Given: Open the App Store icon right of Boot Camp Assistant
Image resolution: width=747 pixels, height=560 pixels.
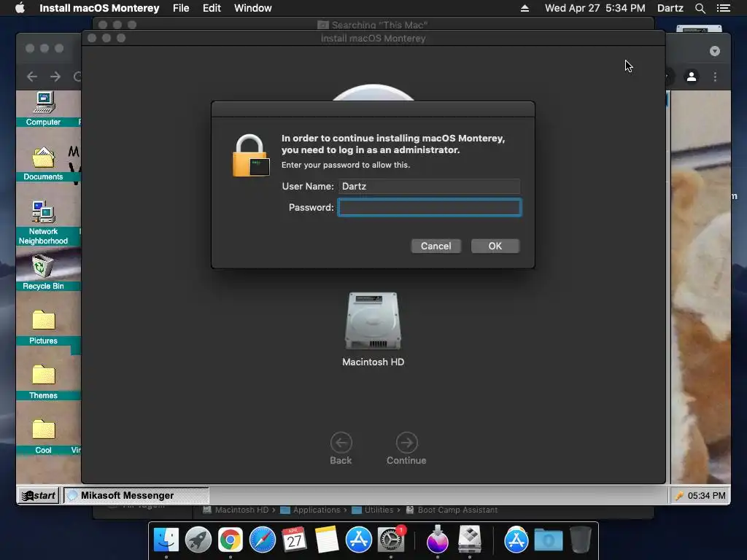Looking at the screenshot, I should coord(516,540).
